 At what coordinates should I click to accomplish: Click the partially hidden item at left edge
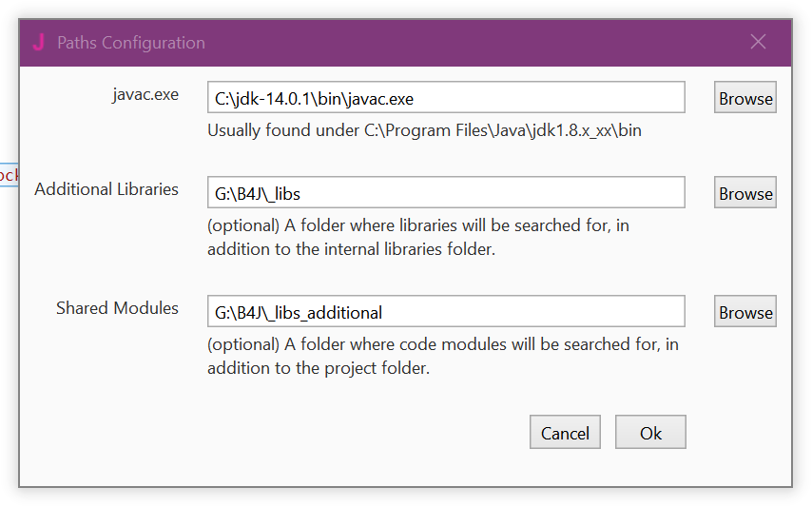tap(9, 175)
